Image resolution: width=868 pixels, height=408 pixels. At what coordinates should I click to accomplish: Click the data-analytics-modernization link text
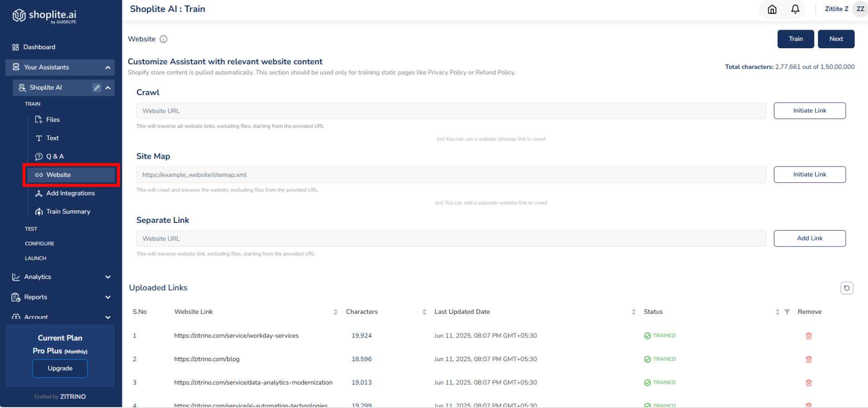click(x=253, y=383)
